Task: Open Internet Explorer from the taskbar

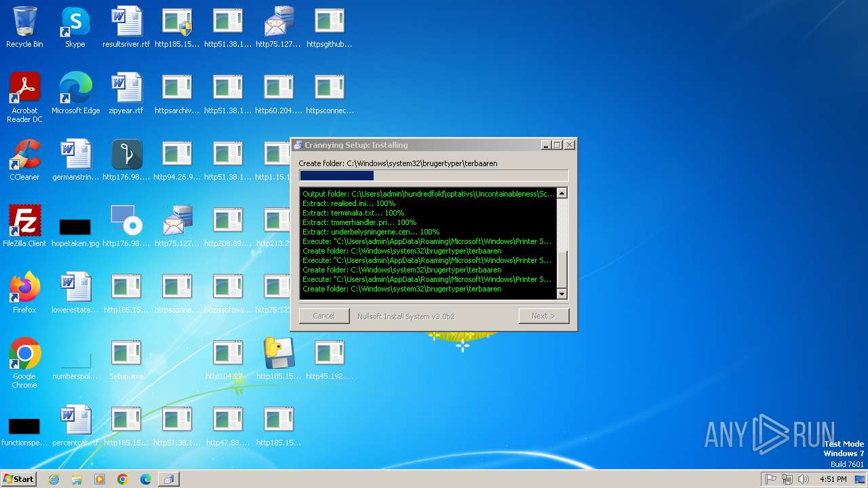Action: coord(54,479)
